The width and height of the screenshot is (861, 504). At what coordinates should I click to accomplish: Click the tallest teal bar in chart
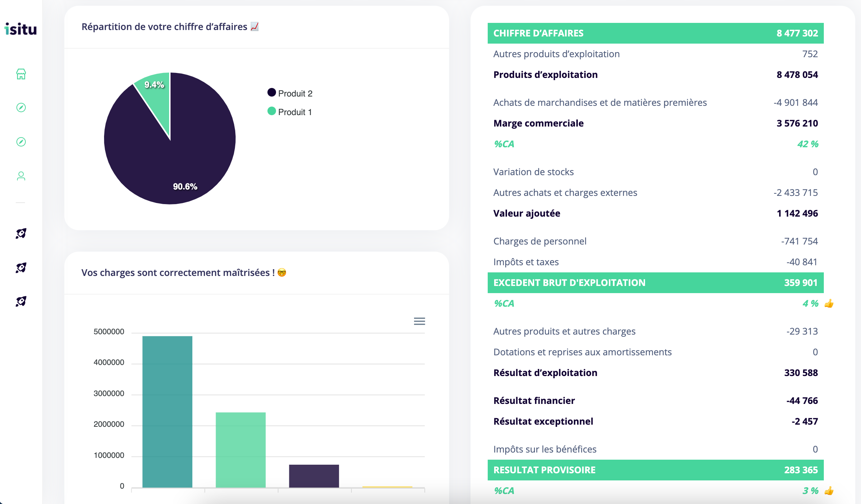pyautogui.click(x=167, y=411)
